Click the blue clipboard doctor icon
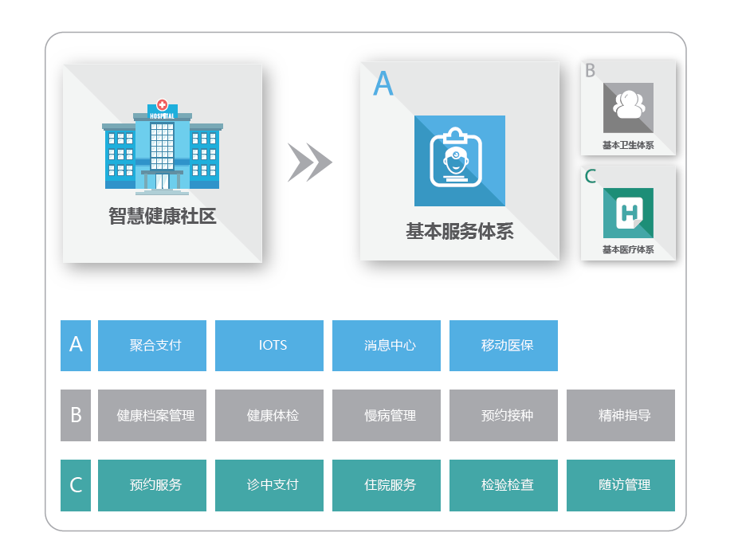Image resolution: width=738 pixels, height=560 pixels. click(459, 161)
